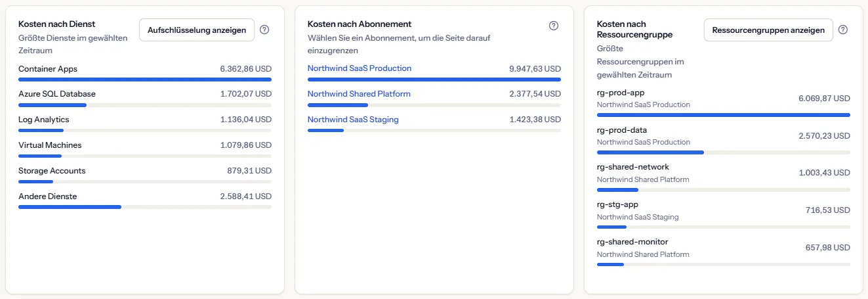The width and height of the screenshot is (868, 299).
Task: Click the 2.588,41 USD amount
Action: 246,196
